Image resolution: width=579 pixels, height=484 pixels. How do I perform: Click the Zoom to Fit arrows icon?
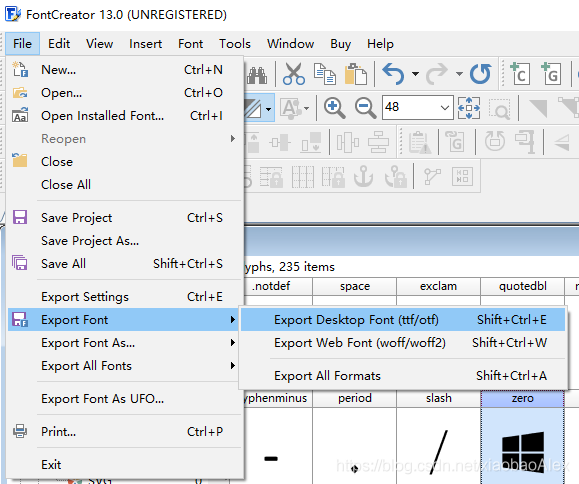coord(469,108)
